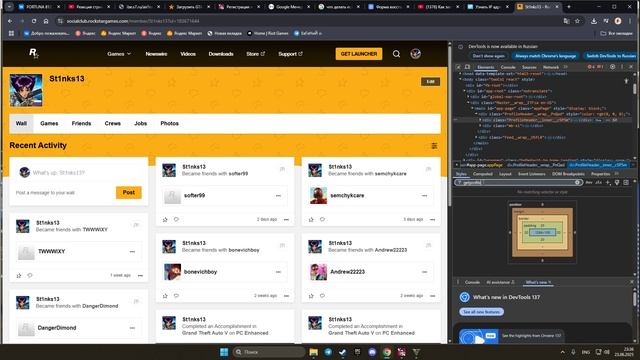Like the softer99 friendship post with star
This screenshot has height=360, width=640.
pyautogui.click(x=165, y=220)
